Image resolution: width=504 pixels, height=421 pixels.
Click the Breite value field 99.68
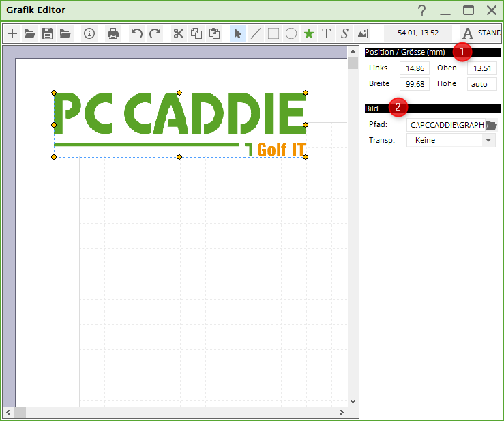pyautogui.click(x=415, y=84)
